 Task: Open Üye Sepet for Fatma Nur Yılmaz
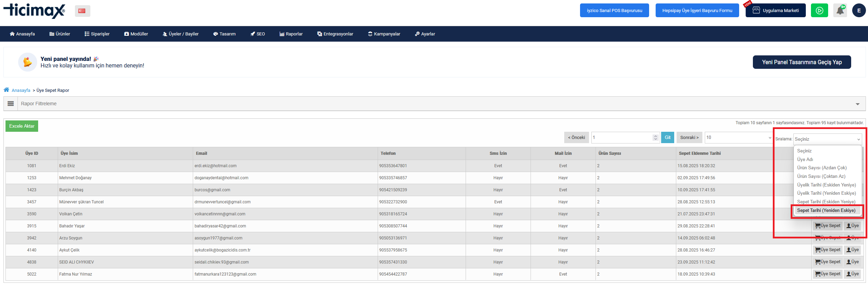(827, 274)
